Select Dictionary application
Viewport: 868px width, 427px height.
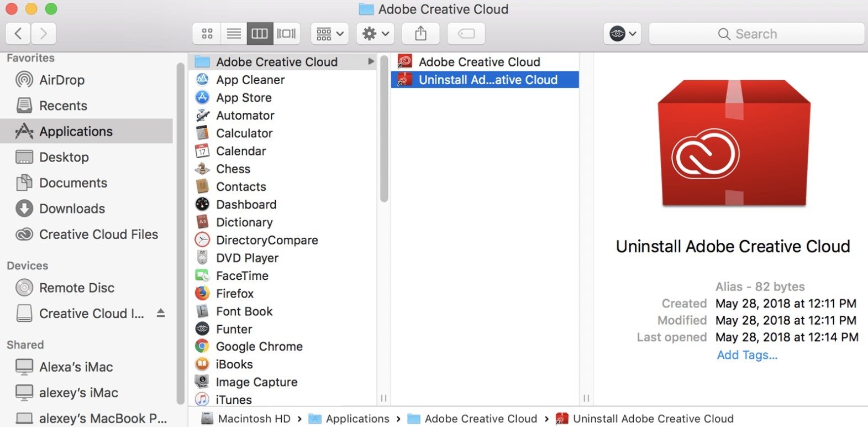coord(283,222)
